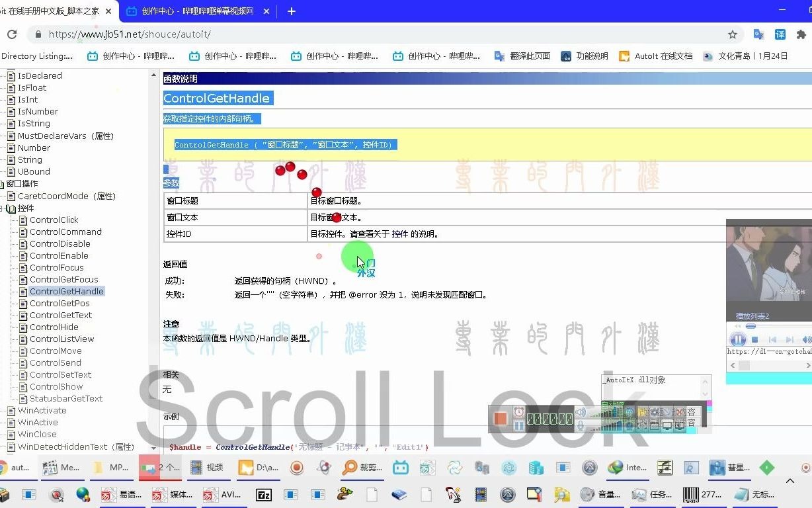The height and width of the screenshot is (508, 812).
Task: Open 7-Zip from the taskbar
Action: coord(264,494)
